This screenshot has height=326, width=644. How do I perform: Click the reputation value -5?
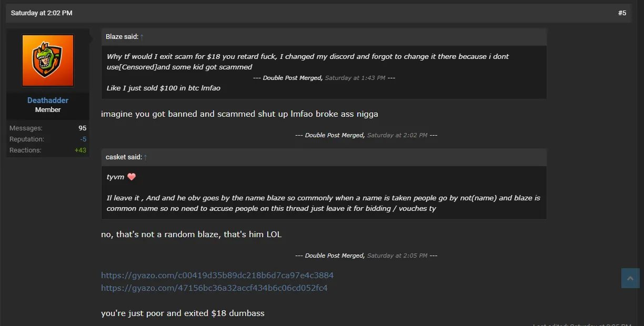[83, 139]
